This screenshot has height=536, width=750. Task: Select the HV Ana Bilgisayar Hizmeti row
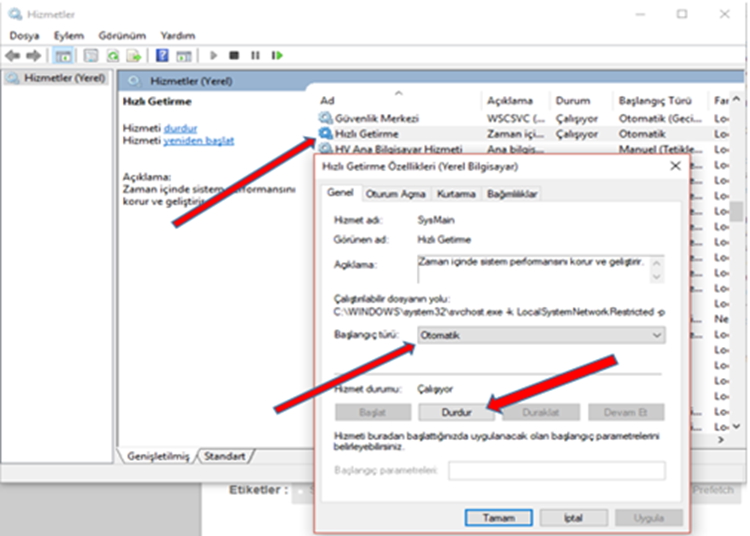click(x=523, y=149)
